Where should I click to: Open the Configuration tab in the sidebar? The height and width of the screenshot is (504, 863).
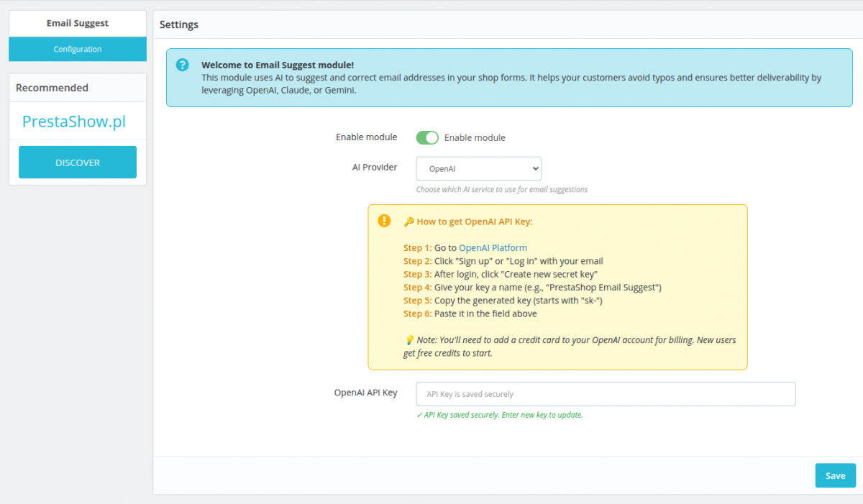click(78, 49)
